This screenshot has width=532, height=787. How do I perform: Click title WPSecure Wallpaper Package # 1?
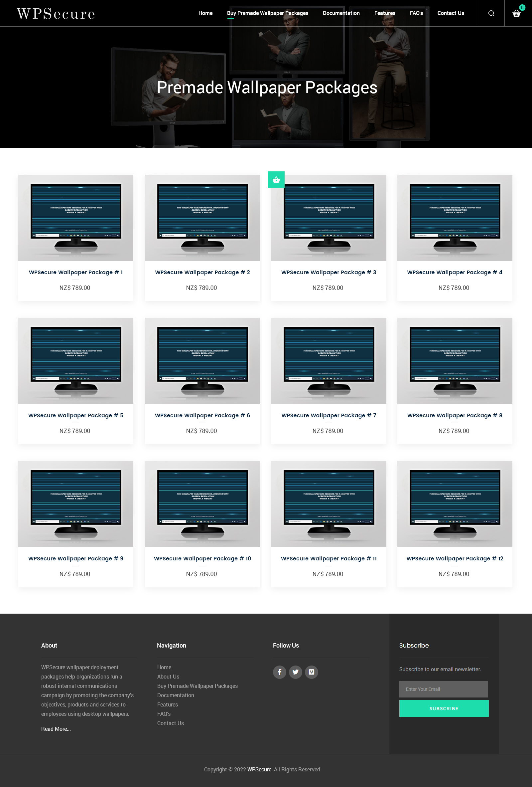coord(76,272)
